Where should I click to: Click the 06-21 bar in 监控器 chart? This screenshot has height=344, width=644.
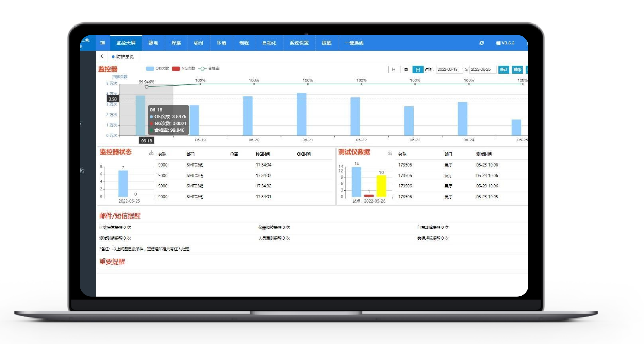tap(301, 114)
